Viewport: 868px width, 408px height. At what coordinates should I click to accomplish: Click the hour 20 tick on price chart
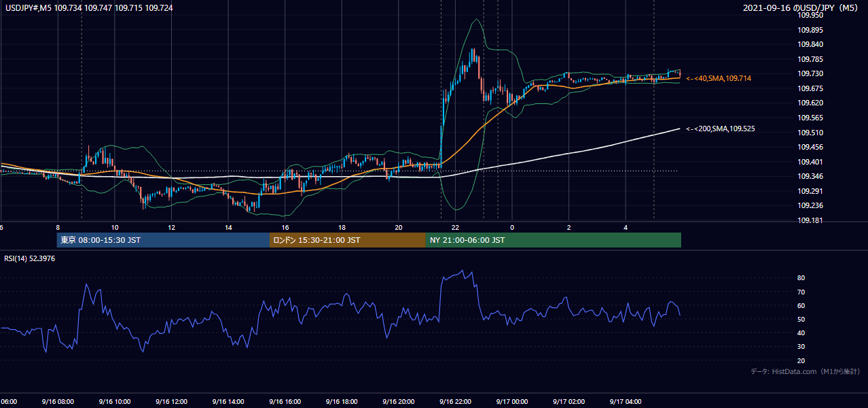[x=399, y=228]
